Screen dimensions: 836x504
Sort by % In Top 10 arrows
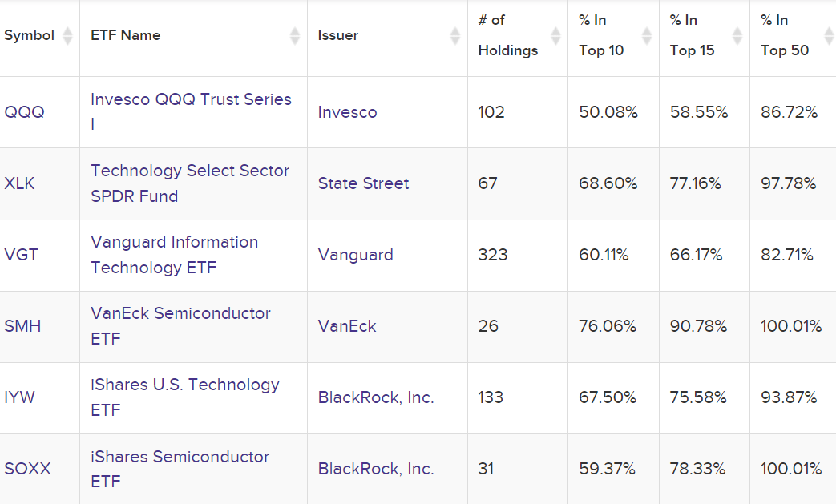point(648,35)
